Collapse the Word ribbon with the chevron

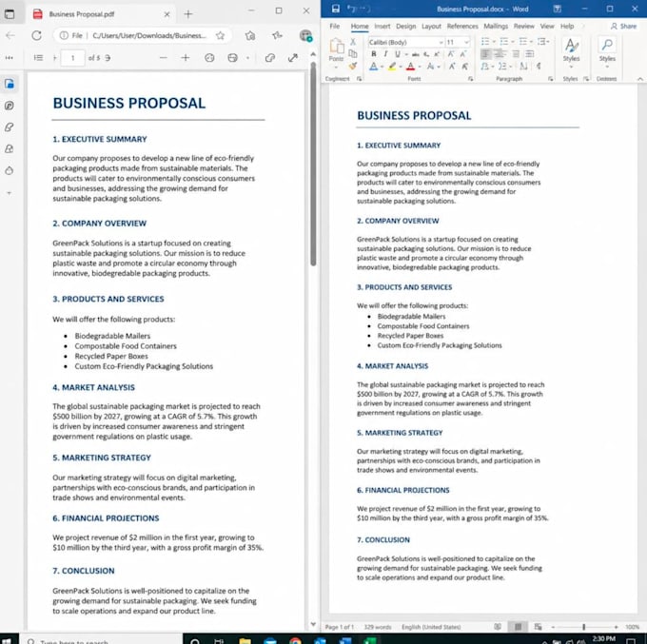point(640,79)
